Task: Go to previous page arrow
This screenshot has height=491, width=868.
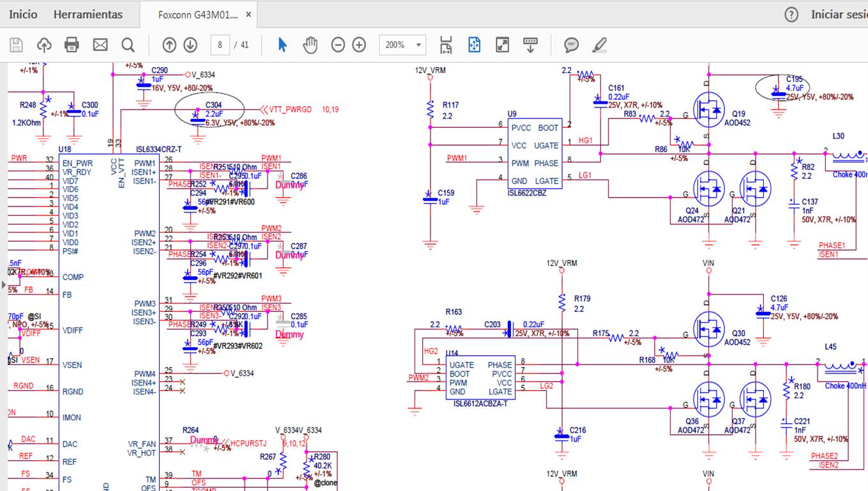Action: [169, 45]
